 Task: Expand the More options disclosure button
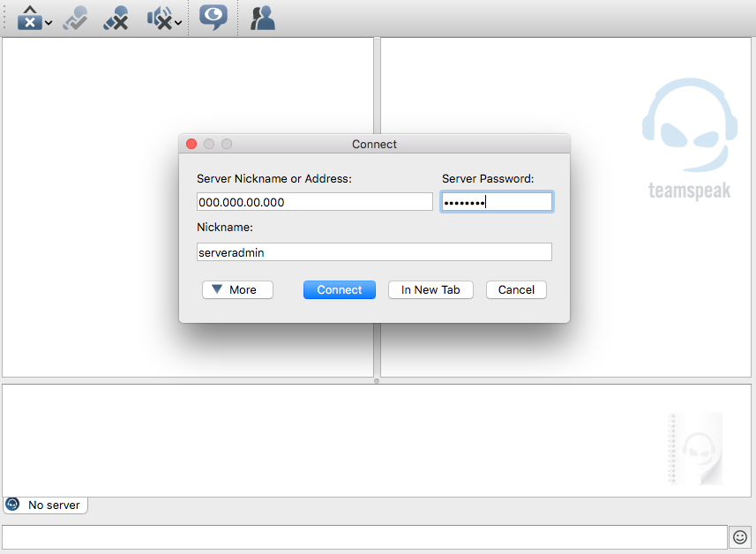(x=237, y=289)
